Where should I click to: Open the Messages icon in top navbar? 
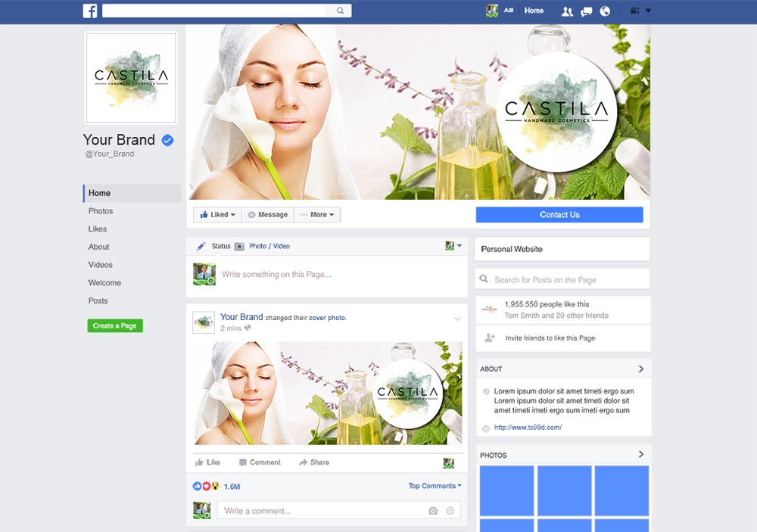(x=586, y=11)
